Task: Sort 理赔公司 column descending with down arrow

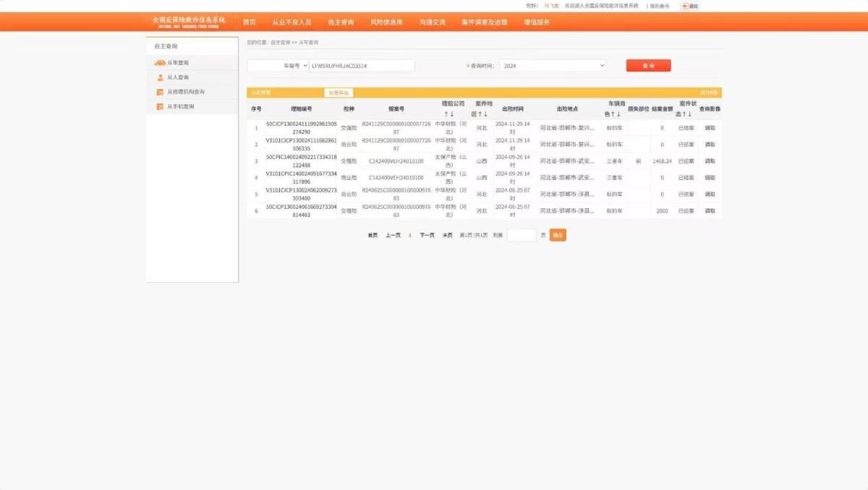Action: pos(452,114)
